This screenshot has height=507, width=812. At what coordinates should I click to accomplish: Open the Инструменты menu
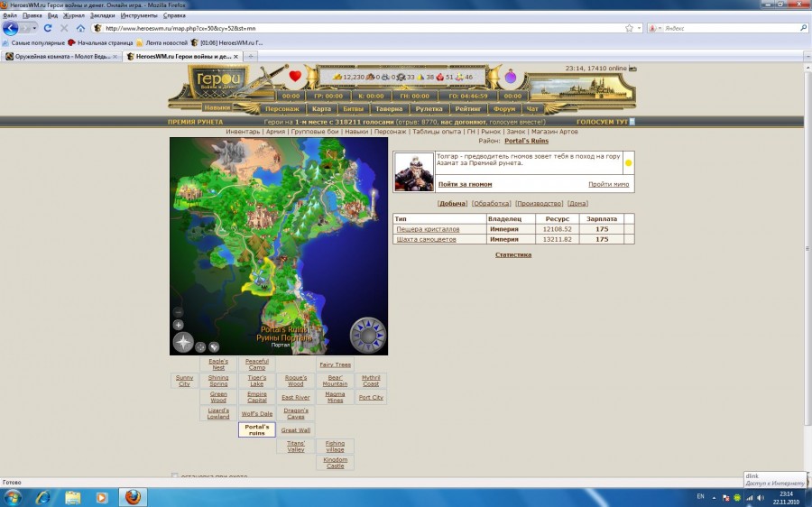pyautogui.click(x=139, y=15)
